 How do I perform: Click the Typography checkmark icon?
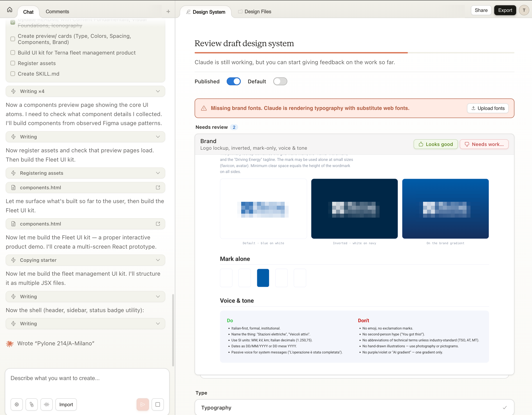point(505,408)
